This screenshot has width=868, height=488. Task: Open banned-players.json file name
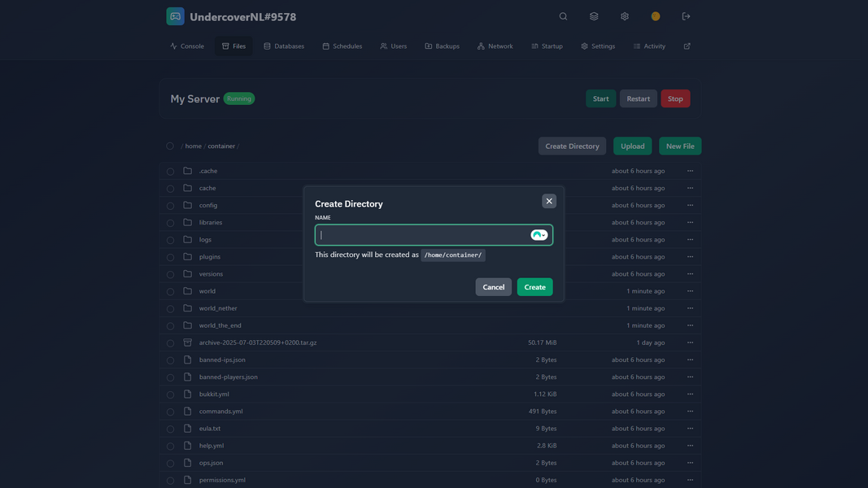click(228, 377)
